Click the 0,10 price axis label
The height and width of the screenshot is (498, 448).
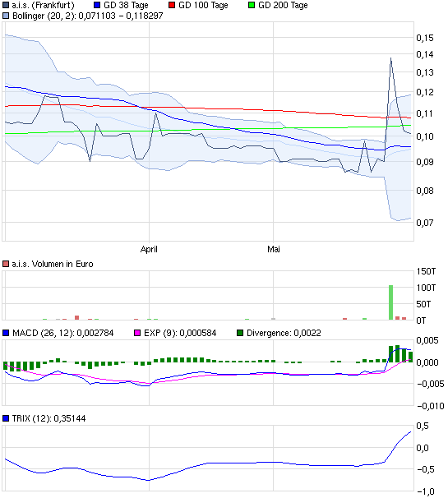[x=425, y=136]
